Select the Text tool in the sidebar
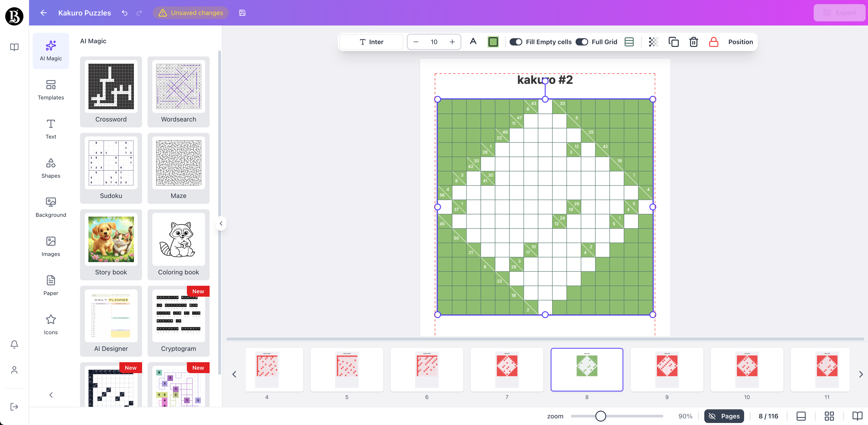The height and width of the screenshot is (425, 868). point(50,129)
